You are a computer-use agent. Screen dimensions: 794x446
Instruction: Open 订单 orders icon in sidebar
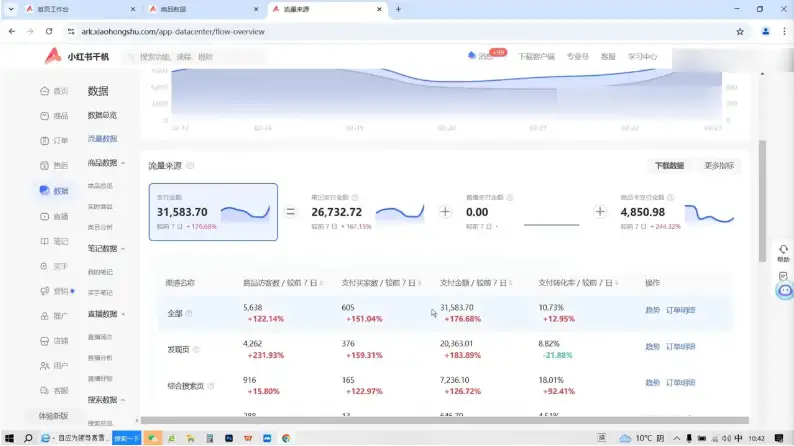click(x=45, y=141)
